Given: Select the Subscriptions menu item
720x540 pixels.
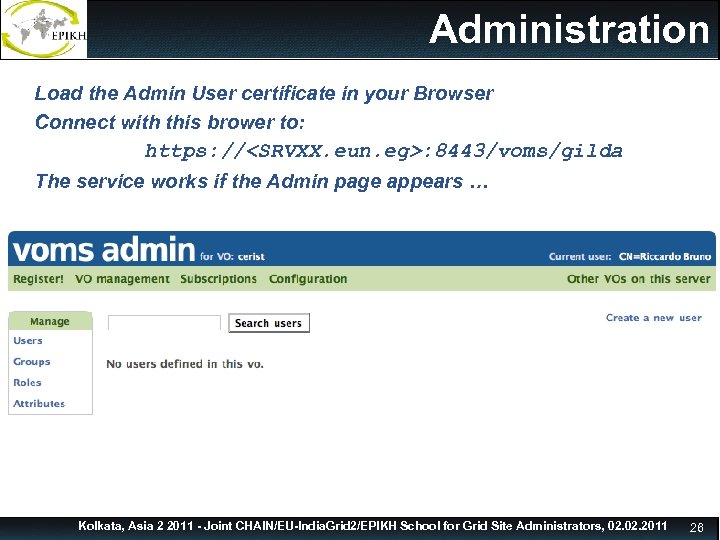Looking at the screenshot, I should coord(218,279).
